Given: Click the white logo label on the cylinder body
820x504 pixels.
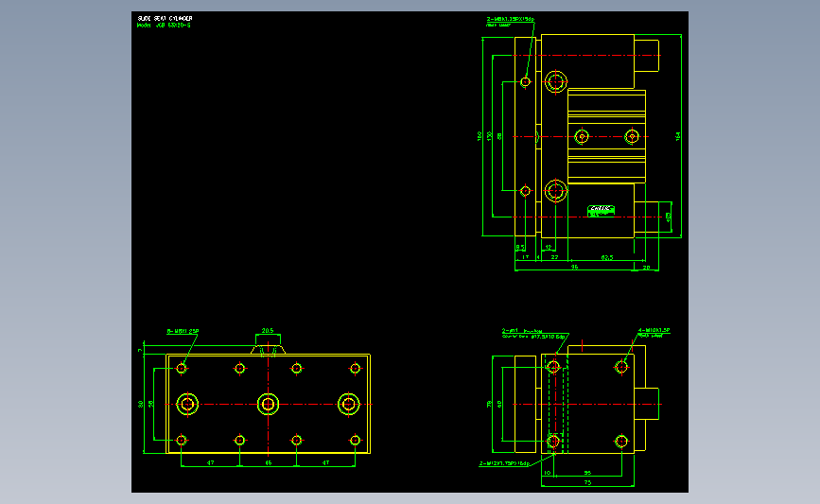Looking at the screenshot, I should point(601,209).
